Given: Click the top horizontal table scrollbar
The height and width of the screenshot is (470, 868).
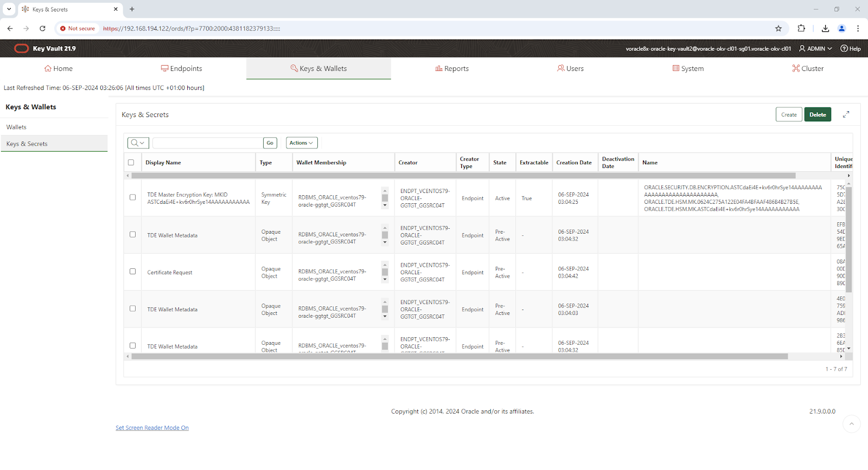Looking at the screenshot, I should (463, 176).
